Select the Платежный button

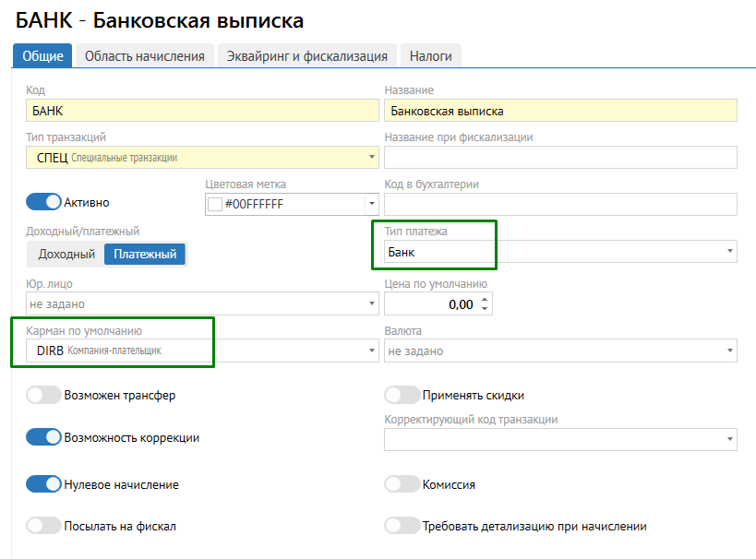[x=145, y=254]
